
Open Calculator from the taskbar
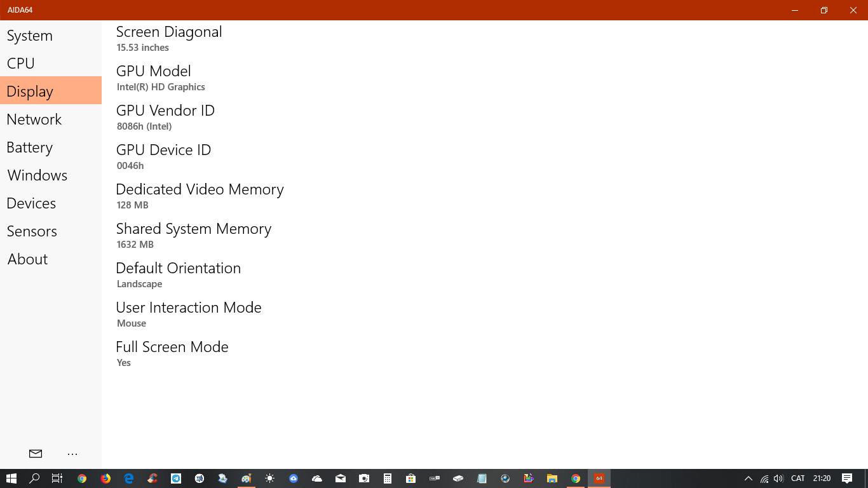[x=388, y=478]
